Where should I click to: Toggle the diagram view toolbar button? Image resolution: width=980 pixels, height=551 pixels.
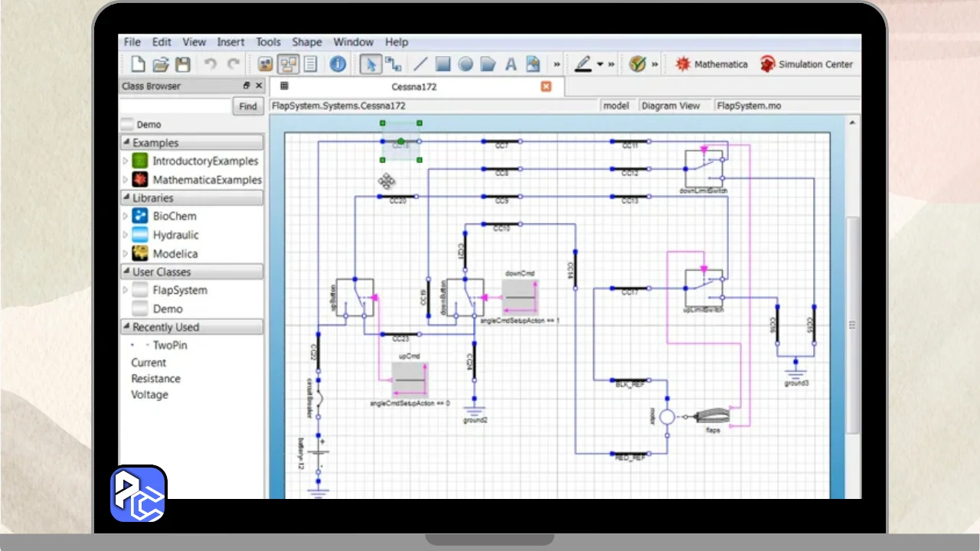[288, 64]
